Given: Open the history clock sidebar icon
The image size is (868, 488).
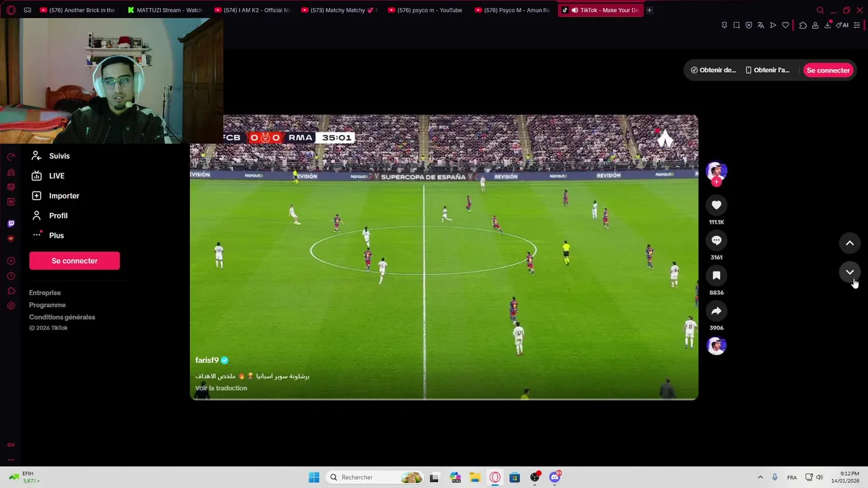Looking at the screenshot, I should click(x=11, y=276).
